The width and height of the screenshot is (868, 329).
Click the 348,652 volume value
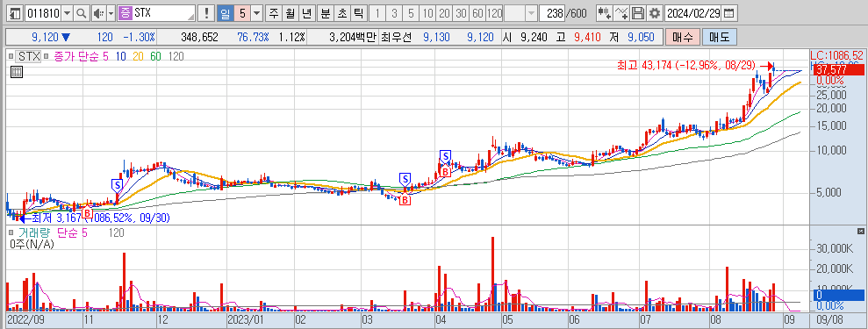pyautogui.click(x=199, y=38)
